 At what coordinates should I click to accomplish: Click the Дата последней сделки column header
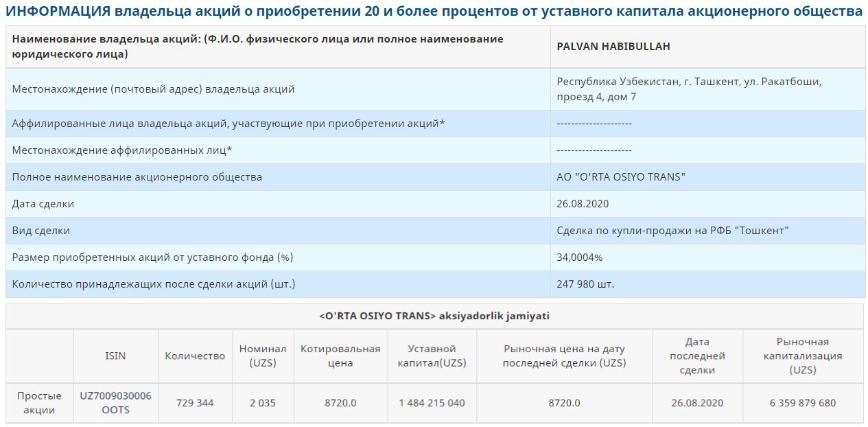(x=697, y=356)
